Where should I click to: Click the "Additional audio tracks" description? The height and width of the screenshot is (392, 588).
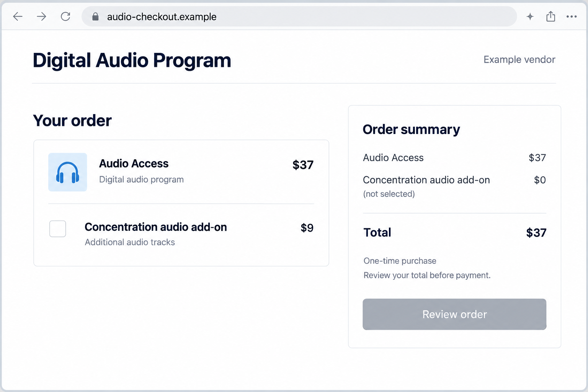(130, 242)
